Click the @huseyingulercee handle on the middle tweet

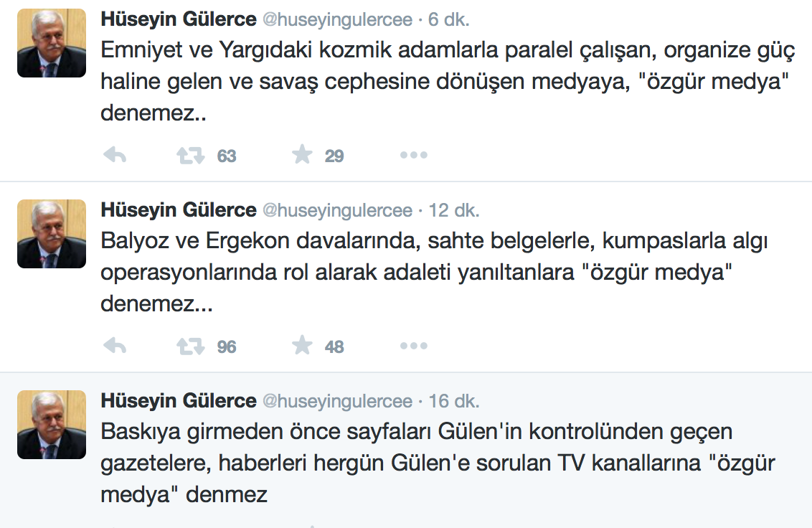point(336,210)
